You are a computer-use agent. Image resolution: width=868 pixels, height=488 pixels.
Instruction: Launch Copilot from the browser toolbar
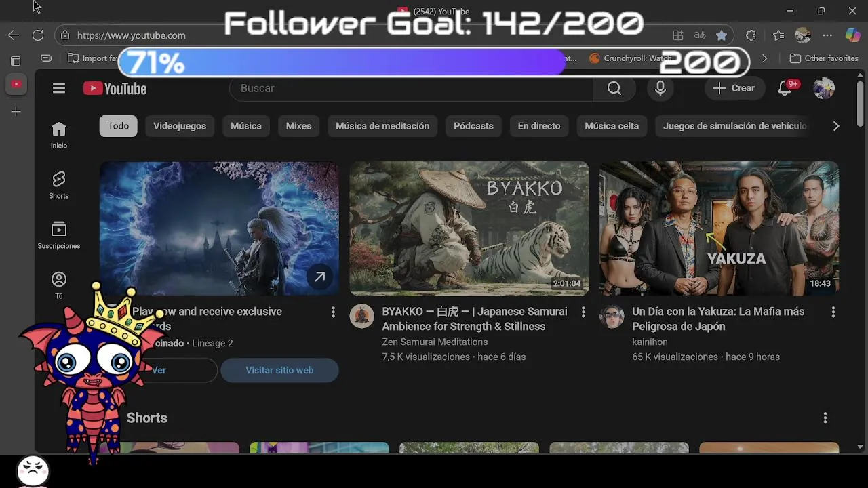pos(852,35)
